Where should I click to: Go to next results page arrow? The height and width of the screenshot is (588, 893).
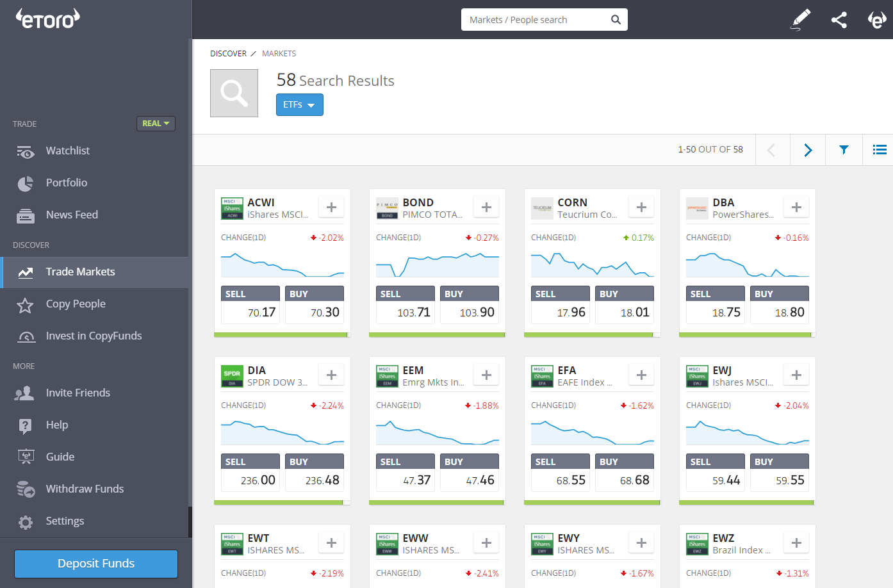808,150
